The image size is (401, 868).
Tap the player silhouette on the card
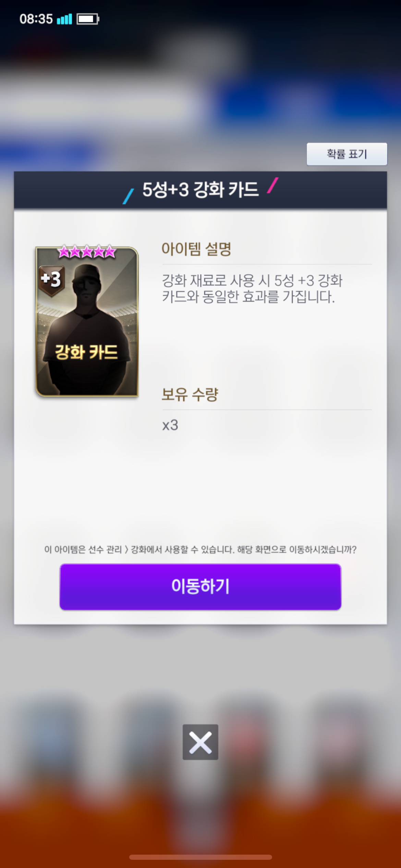(x=87, y=329)
